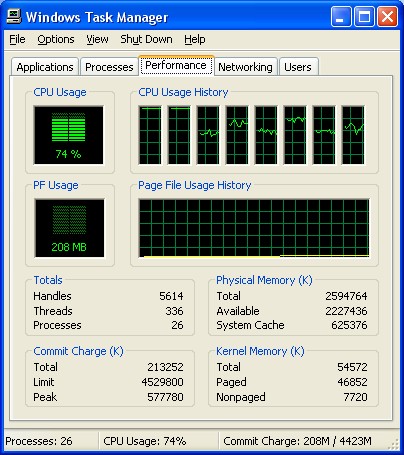Open the Options menu
The image size is (404, 455).
56,39
